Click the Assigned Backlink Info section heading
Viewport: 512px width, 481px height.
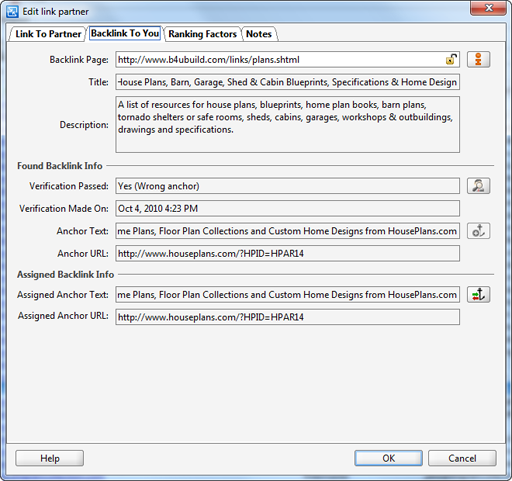tap(66, 274)
